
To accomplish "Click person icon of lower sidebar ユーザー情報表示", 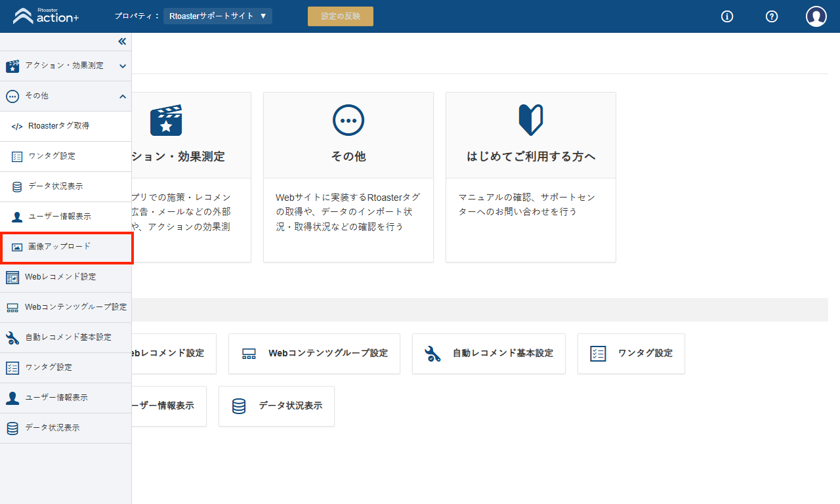I will 12,398.
